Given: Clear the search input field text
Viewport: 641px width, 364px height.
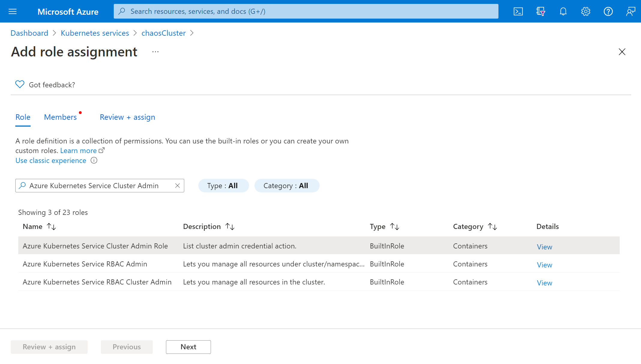Looking at the screenshot, I should point(178,185).
